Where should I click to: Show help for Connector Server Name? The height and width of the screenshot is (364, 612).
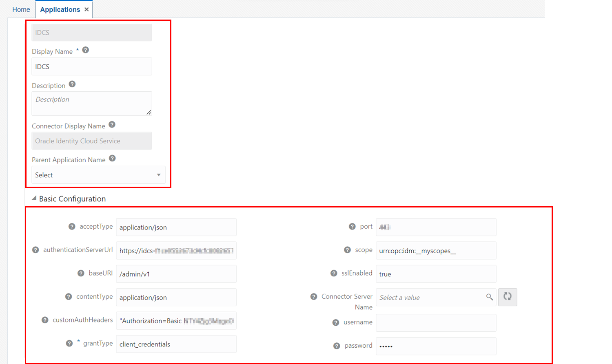pos(314,297)
